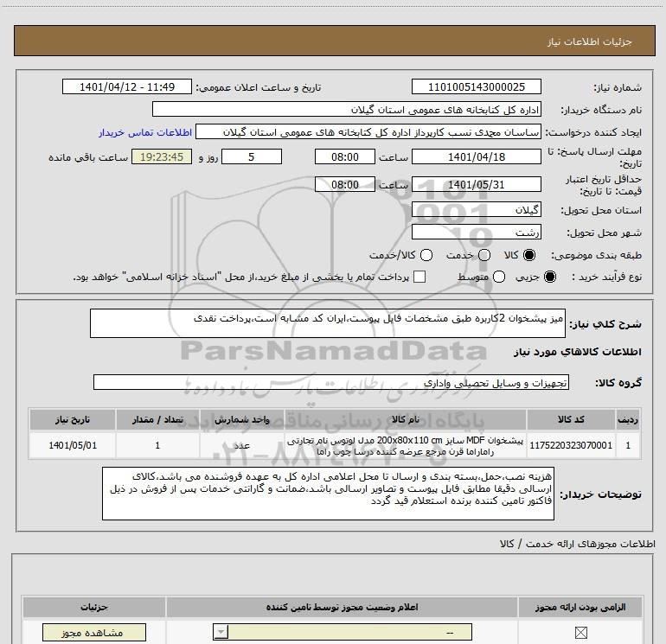Viewport: 666px width, 644px height.
Task: Click the ردیف column header
Action: [628, 419]
